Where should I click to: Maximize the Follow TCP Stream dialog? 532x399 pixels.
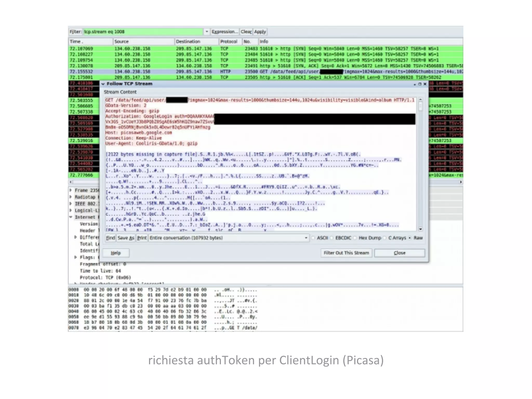420,84
